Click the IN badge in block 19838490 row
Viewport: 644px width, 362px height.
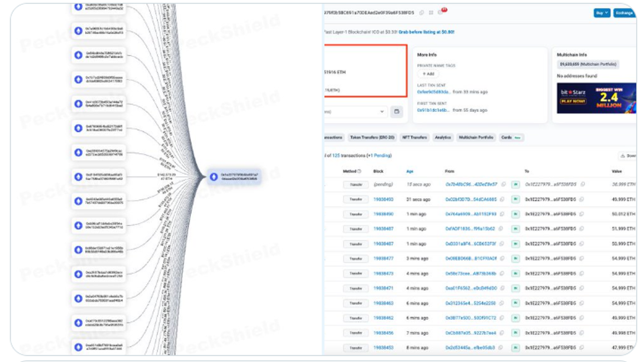pos(515,214)
